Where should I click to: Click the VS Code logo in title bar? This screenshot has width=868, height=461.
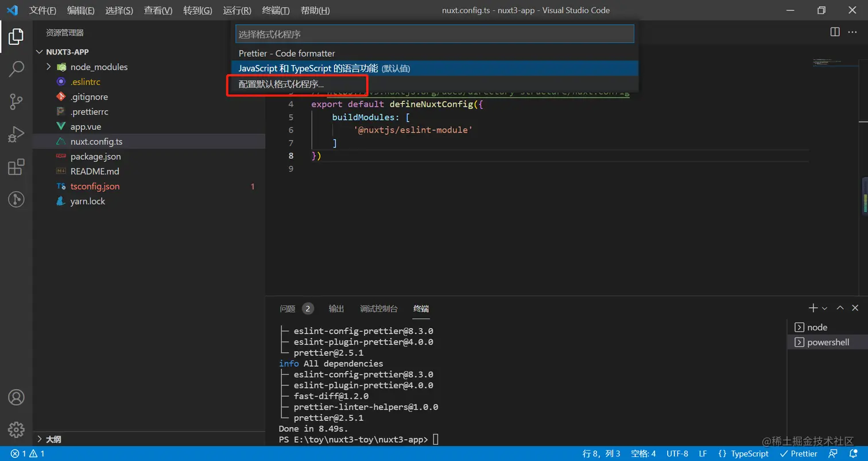pyautogui.click(x=12, y=10)
